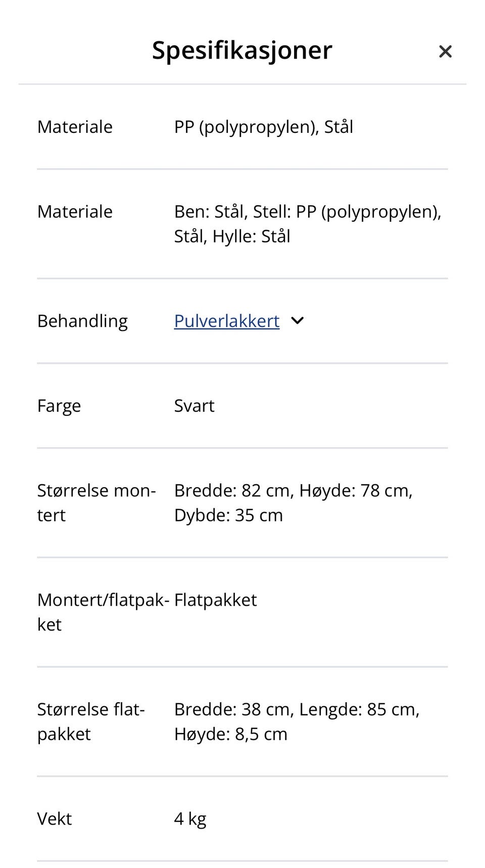Click the Størrelse flatpakket label

tap(91, 721)
